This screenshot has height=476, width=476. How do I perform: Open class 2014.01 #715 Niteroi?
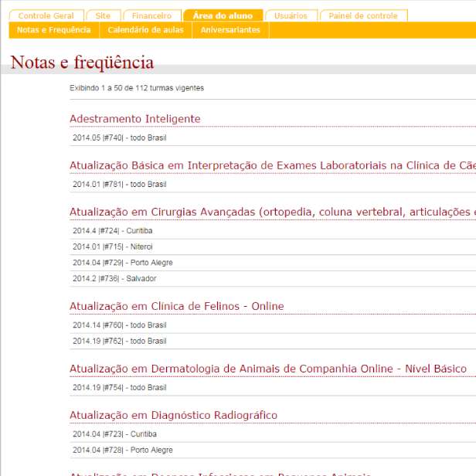[112, 247]
